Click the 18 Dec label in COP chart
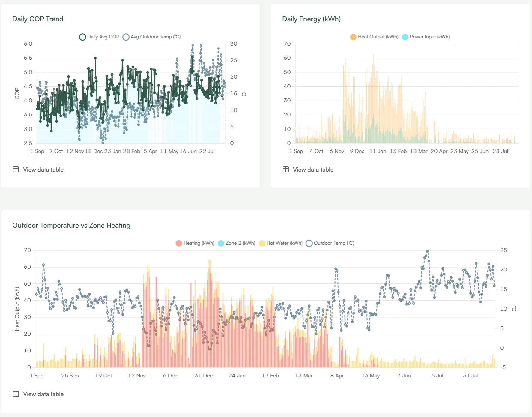This screenshot has width=532, height=417. tap(94, 151)
